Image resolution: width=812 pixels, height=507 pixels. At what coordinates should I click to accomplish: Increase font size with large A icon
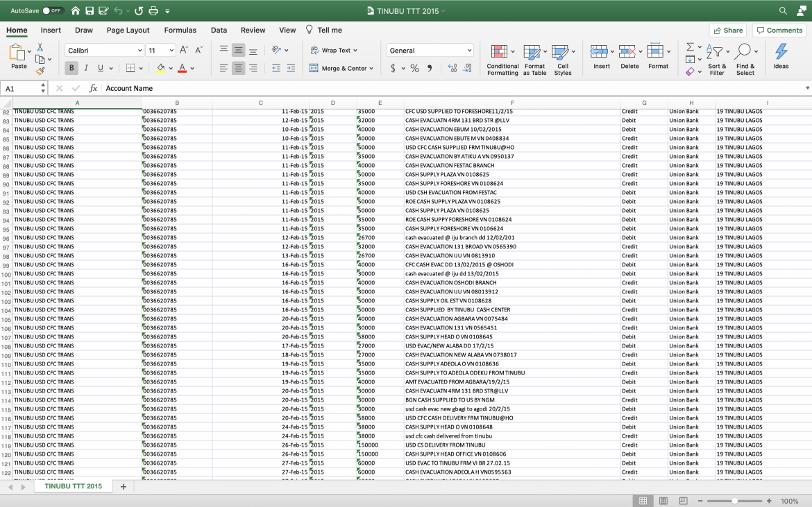[184, 50]
